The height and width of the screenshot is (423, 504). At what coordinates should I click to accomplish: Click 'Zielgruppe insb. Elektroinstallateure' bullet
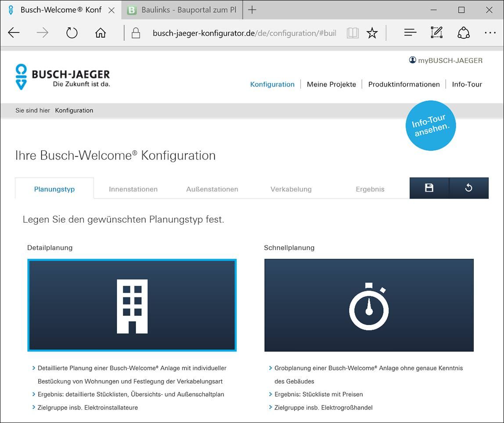(88, 408)
